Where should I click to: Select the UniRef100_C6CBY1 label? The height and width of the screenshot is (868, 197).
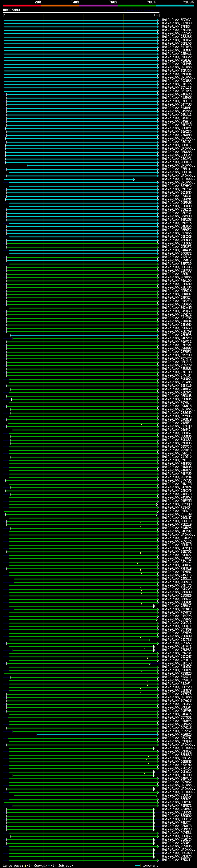[177, 128]
